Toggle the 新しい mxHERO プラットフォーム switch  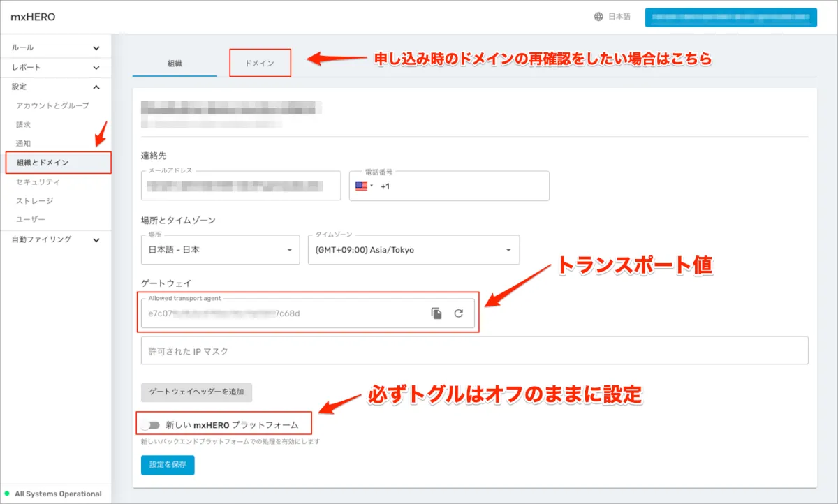coord(150,424)
